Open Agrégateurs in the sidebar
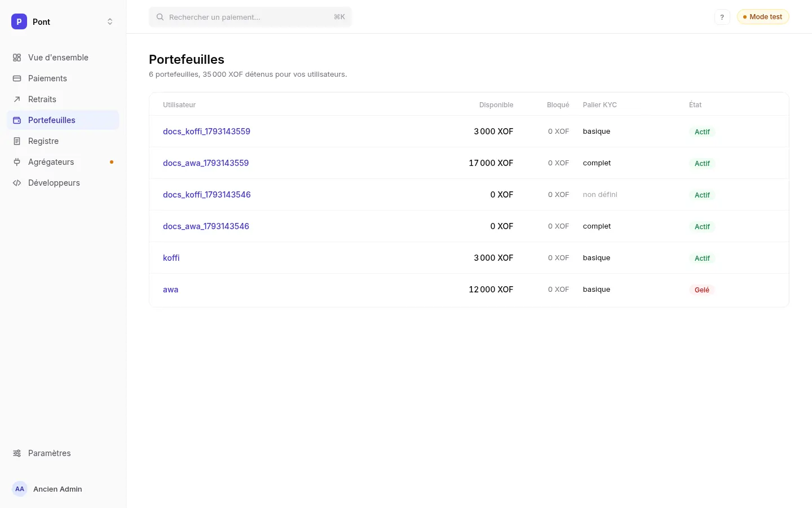Viewport: 812px width, 508px height. [63, 162]
